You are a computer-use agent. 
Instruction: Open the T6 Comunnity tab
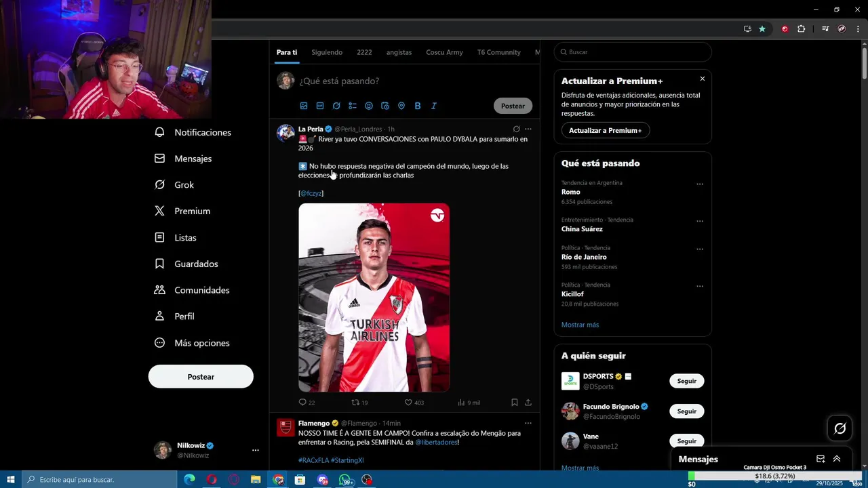pos(498,52)
